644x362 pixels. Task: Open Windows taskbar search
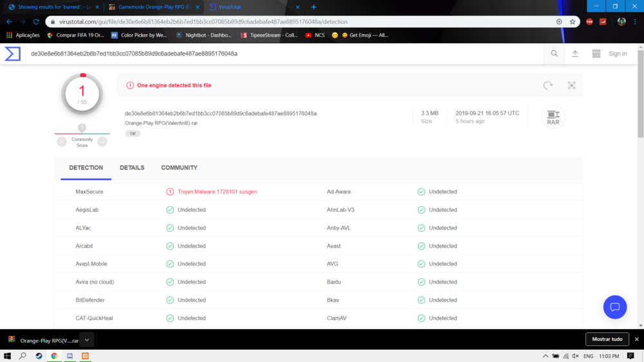(x=23, y=356)
